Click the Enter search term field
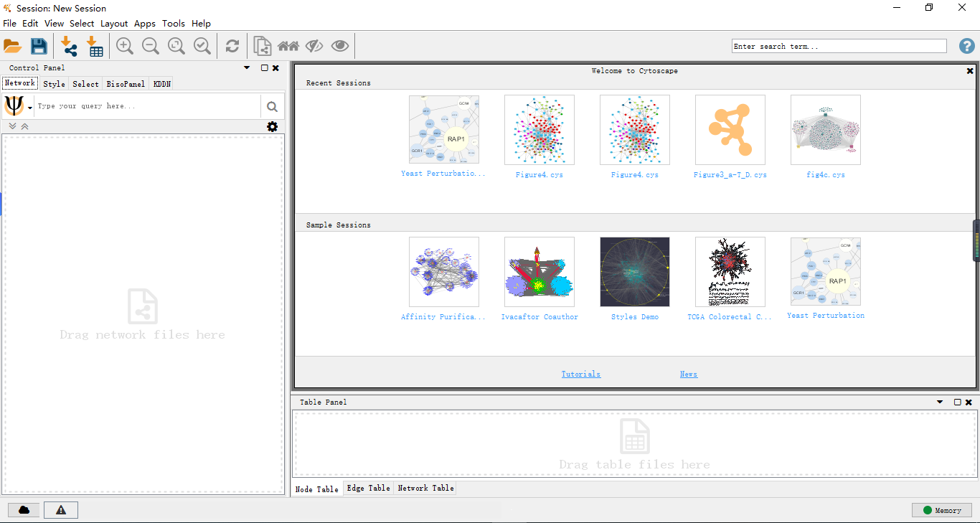Viewport: 980px width, 523px height. tap(839, 46)
